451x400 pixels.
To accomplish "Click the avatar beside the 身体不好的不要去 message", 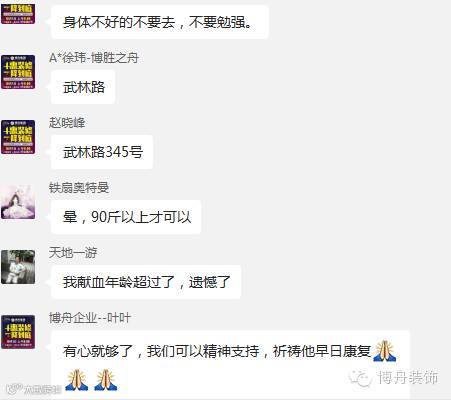I will [x=18, y=12].
